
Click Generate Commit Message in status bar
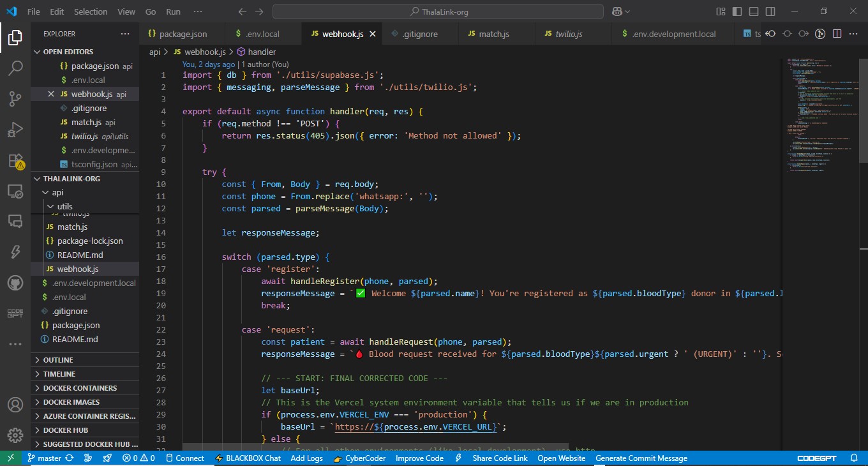pyautogui.click(x=641, y=458)
